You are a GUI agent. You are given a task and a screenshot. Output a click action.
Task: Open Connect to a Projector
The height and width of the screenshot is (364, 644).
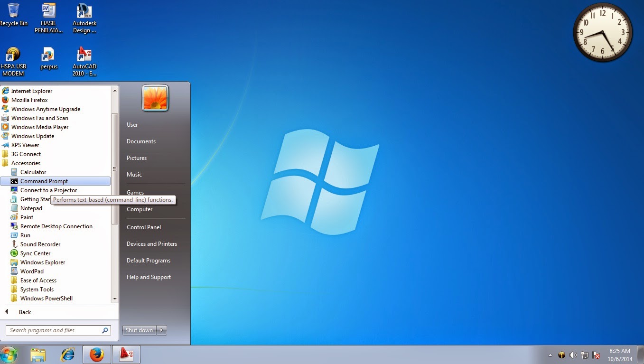(56, 190)
